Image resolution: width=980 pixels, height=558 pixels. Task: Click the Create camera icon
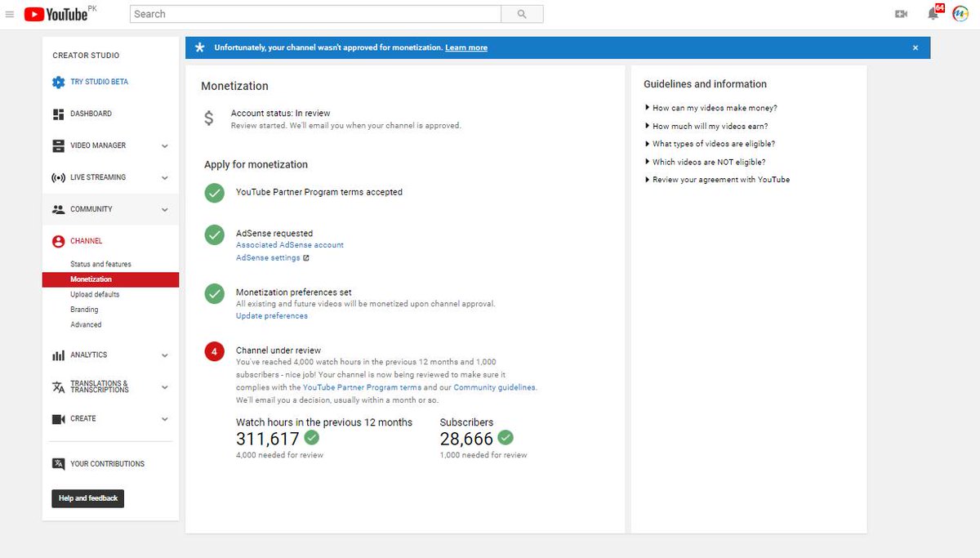click(58, 418)
